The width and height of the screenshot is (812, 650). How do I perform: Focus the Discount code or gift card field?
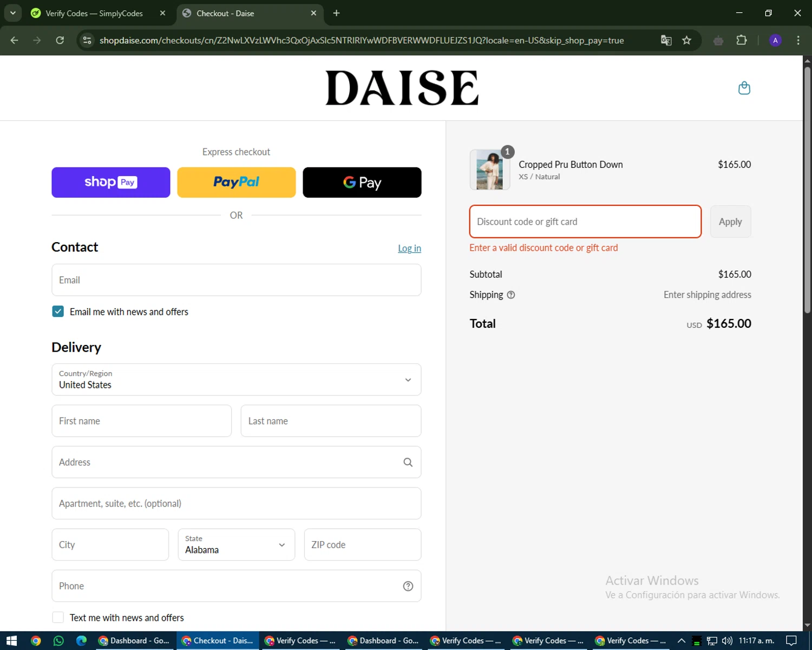(x=585, y=222)
